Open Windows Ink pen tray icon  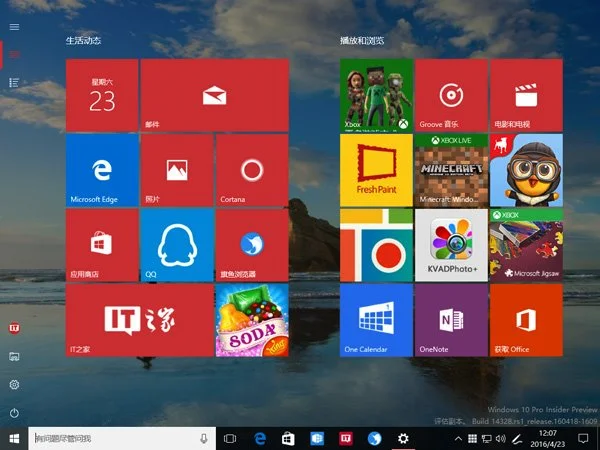pos(517,439)
